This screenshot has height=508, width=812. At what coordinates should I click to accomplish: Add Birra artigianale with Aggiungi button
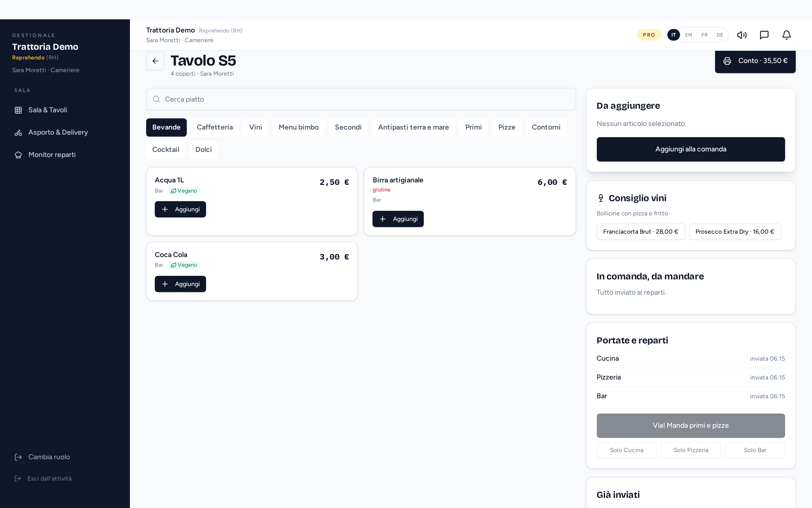[x=398, y=219]
